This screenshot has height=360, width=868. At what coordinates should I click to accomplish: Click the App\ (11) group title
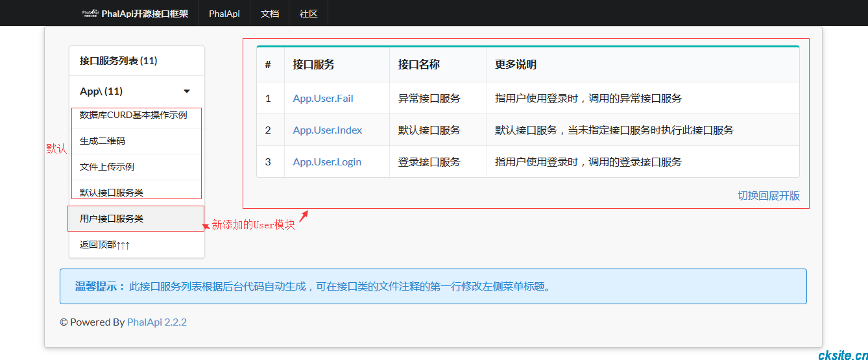coord(101,91)
